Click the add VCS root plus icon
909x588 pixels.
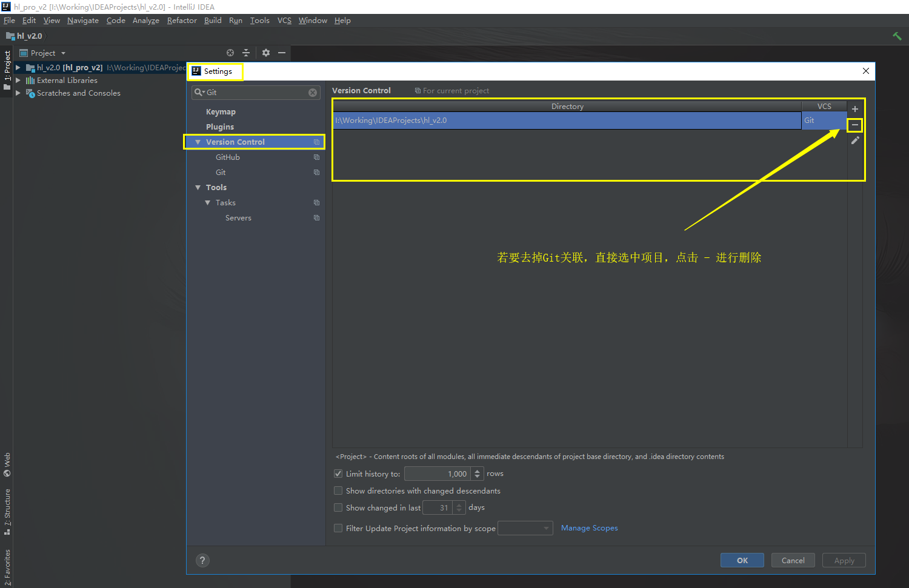[x=855, y=109]
